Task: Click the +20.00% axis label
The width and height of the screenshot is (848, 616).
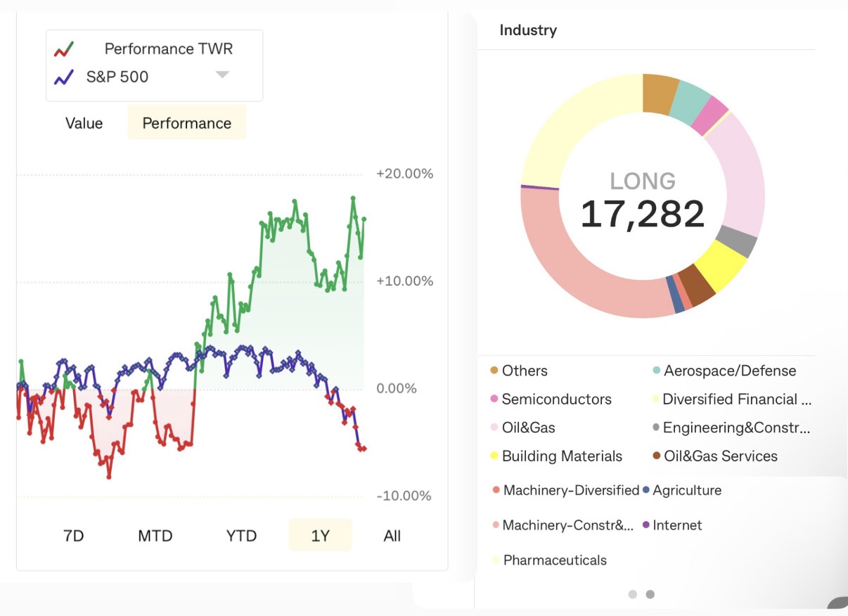Action: point(405,174)
